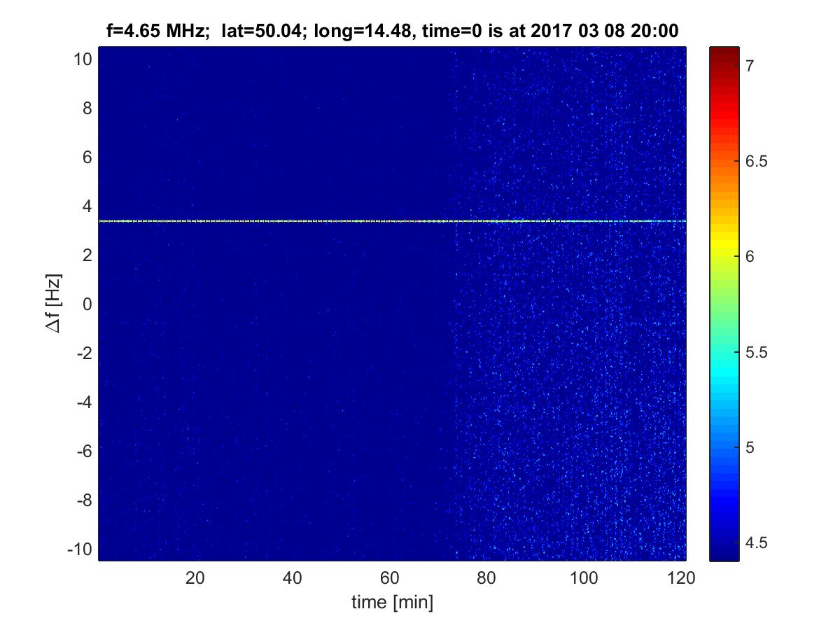Click the x-axis tick label 120

tap(681, 577)
